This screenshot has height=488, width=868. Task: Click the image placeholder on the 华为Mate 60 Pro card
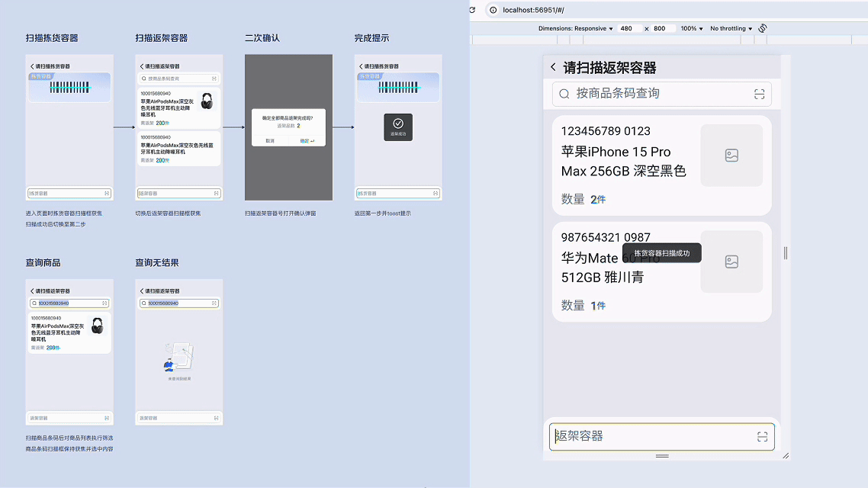coord(731,261)
